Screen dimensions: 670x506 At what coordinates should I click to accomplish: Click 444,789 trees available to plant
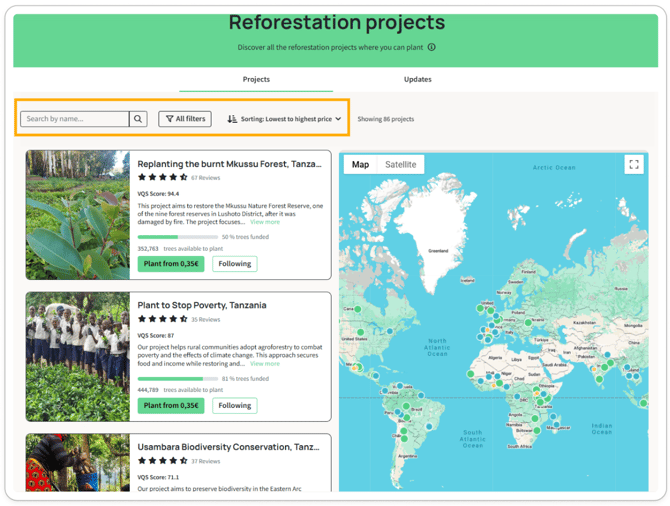[x=180, y=390]
